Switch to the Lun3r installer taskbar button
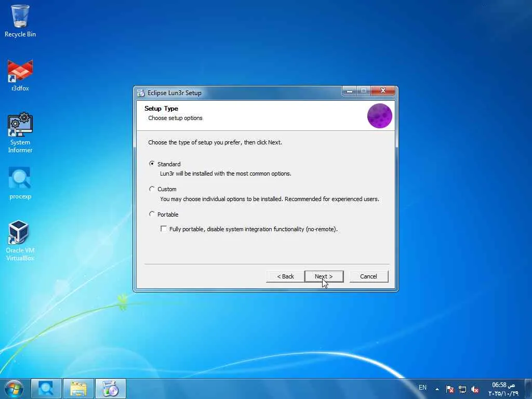This screenshot has height=399, width=532. click(110, 389)
